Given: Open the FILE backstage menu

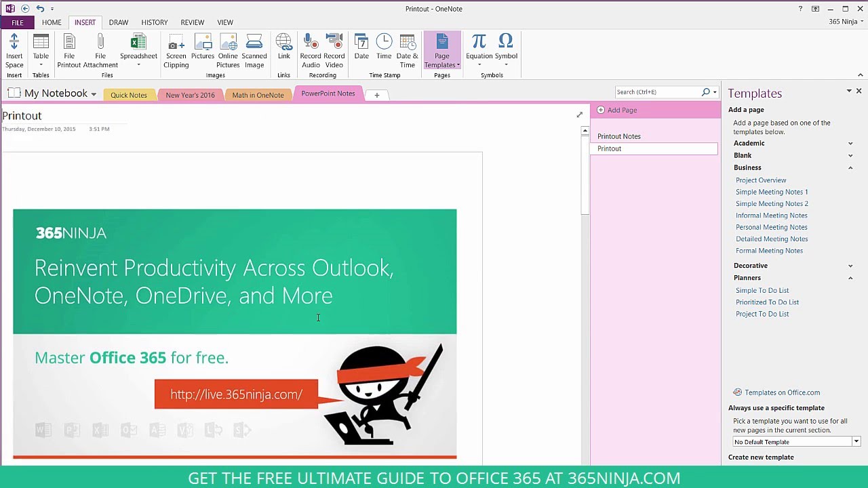Looking at the screenshot, I should 18,22.
